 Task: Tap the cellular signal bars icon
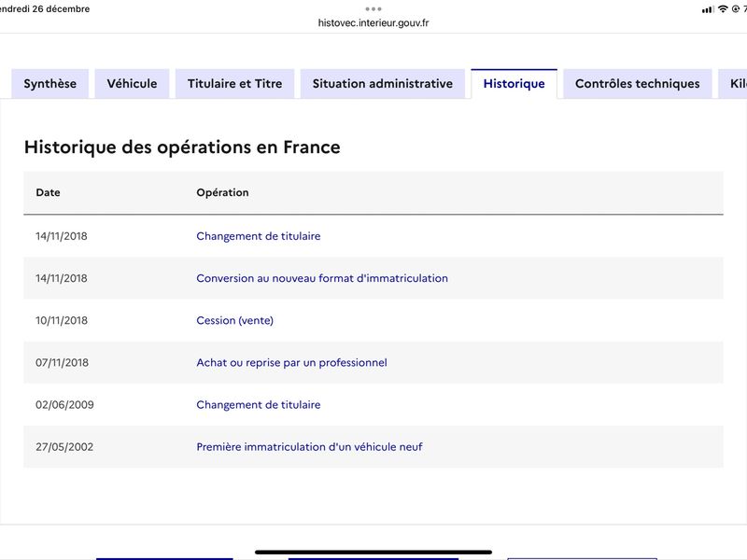[x=708, y=9]
